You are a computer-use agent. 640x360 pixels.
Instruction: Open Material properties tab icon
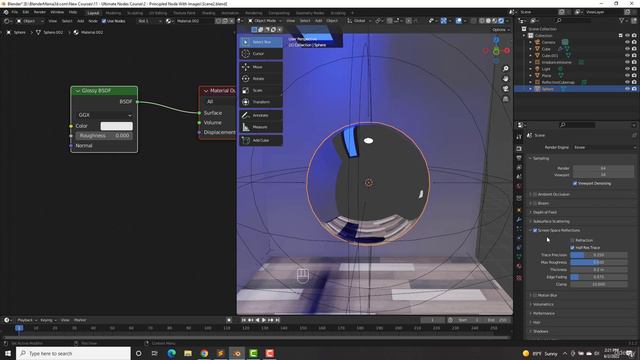coord(519,266)
